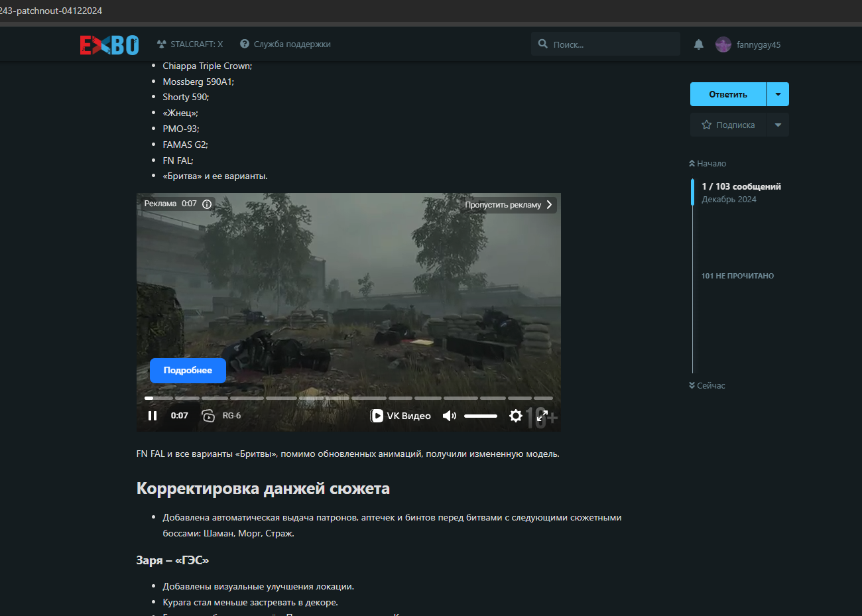The height and width of the screenshot is (616, 862).
Task: Adjust the video volume slider
Action: tap(481, 416)
